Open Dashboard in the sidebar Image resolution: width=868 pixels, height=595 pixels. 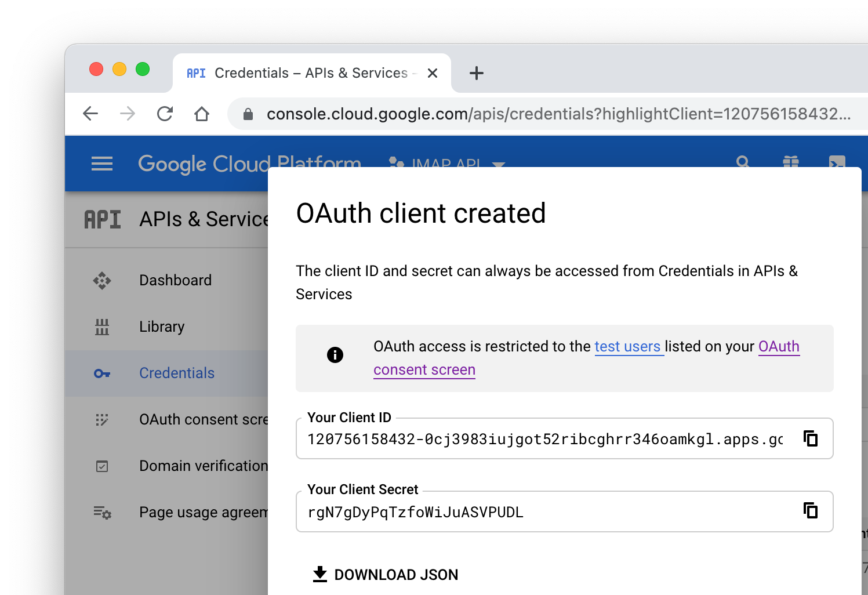[x=167, y=280]
